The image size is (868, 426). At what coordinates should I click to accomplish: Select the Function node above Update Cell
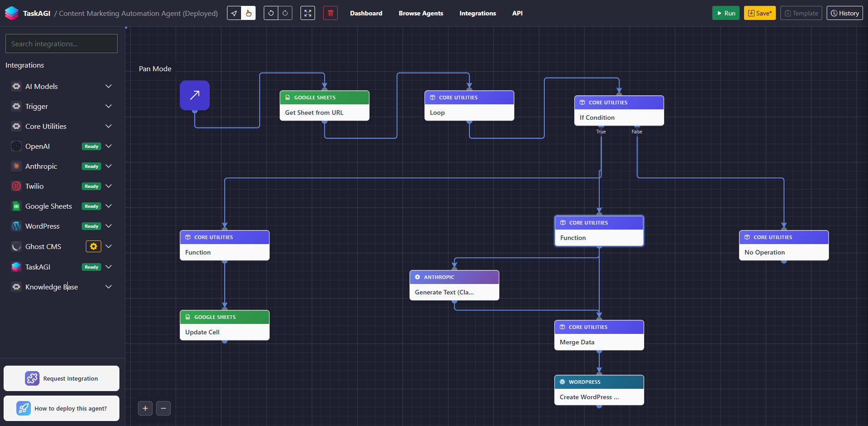225,245
